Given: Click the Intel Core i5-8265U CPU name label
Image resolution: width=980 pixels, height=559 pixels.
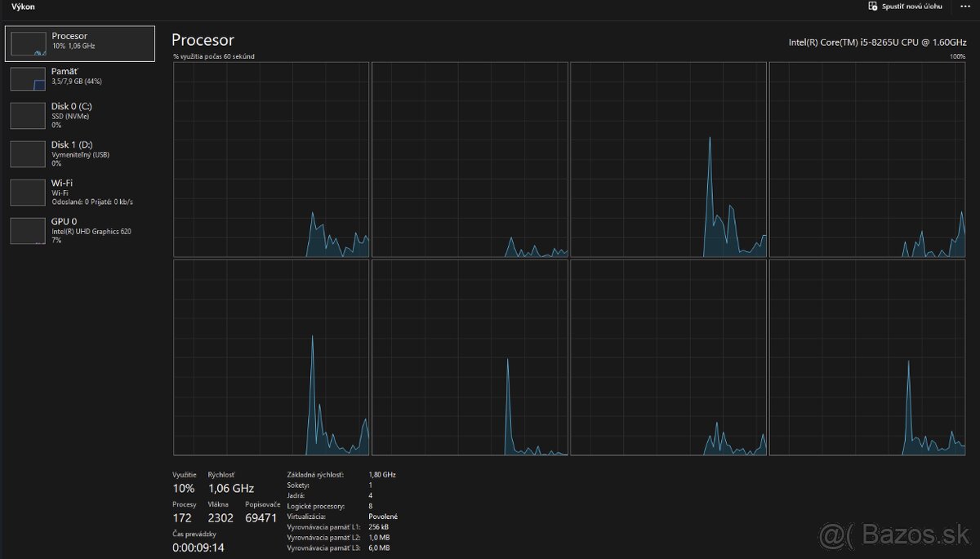Looking at the screenshot, I should pos(876,42).
